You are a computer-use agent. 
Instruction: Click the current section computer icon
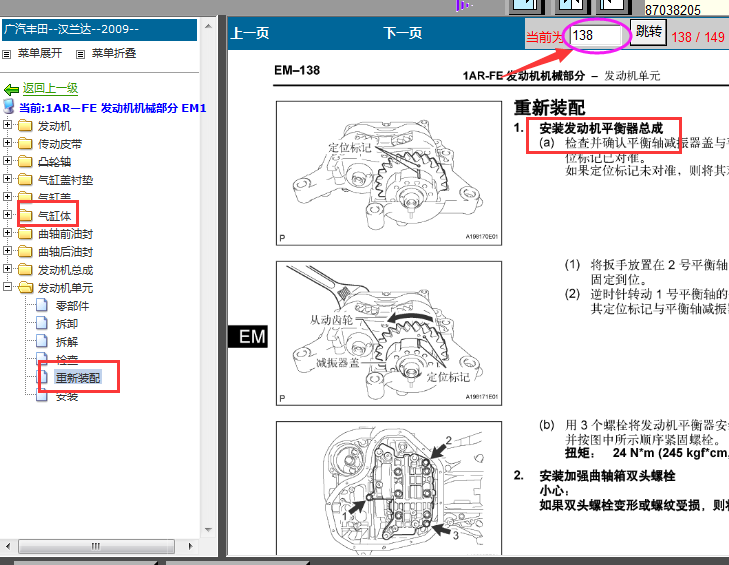(x=9, y=106)
